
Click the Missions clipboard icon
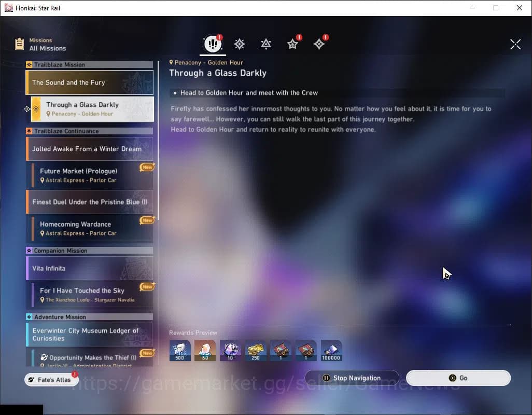pos(19,44)
